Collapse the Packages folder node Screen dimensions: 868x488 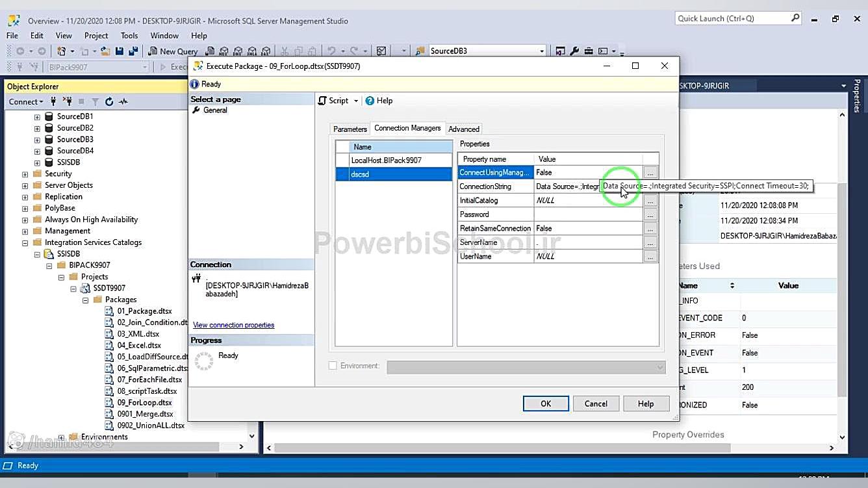85,300
